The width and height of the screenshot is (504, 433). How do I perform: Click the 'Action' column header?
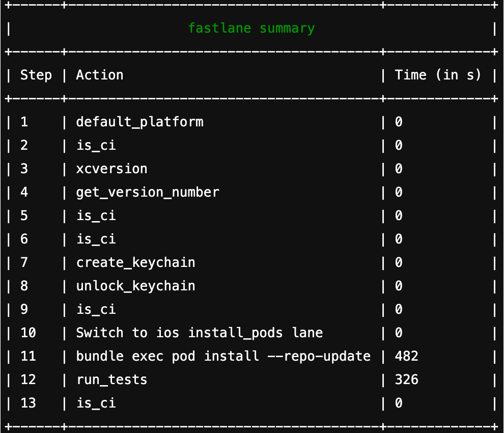(100, 75)
